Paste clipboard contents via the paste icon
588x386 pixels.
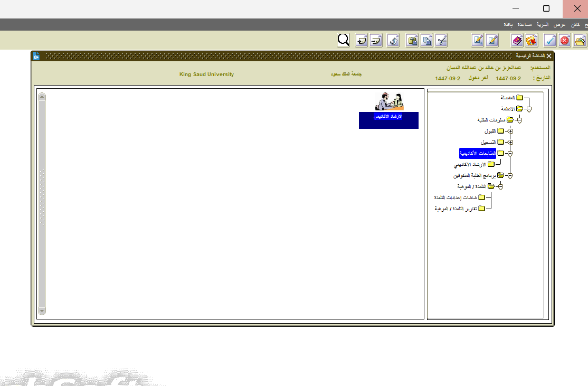click(412, 40)
